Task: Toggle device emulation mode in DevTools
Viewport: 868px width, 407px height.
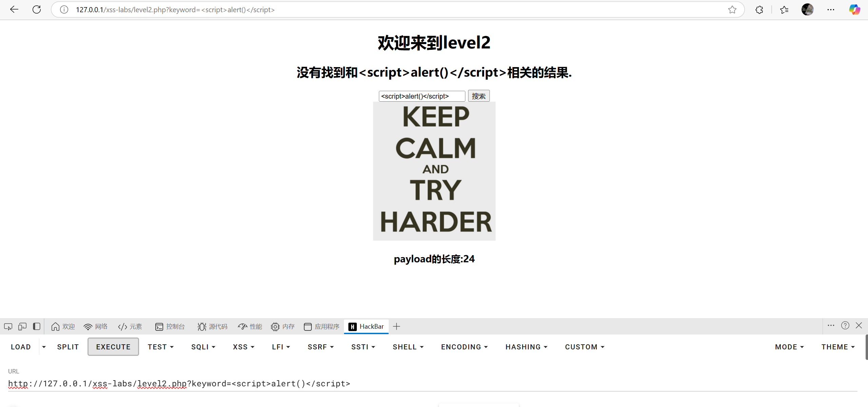Action: click(22, 326)
